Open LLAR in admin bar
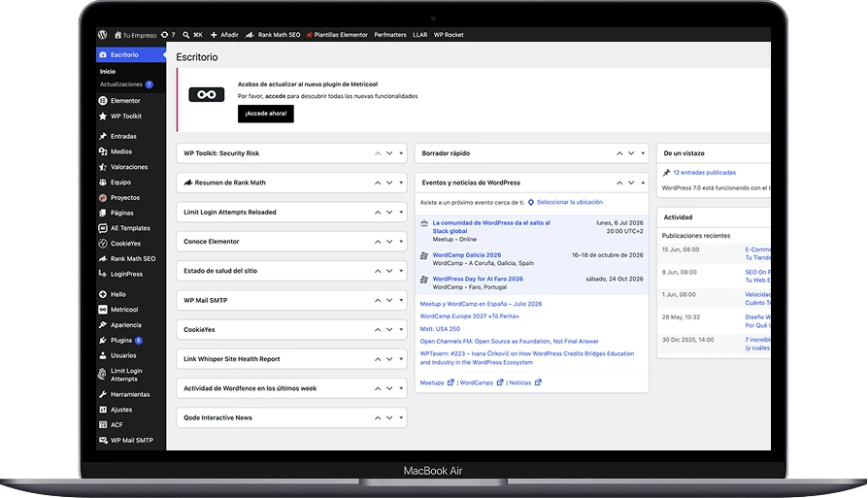 419,35
